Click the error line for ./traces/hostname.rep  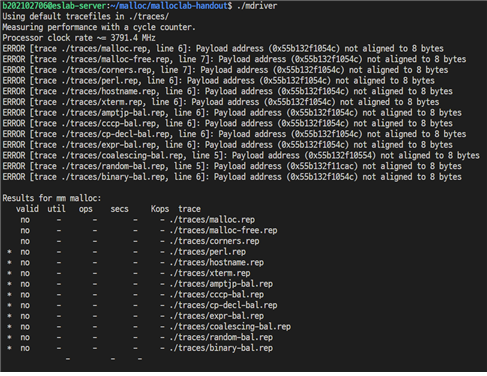pyautogui.click(x=228, y=91)
